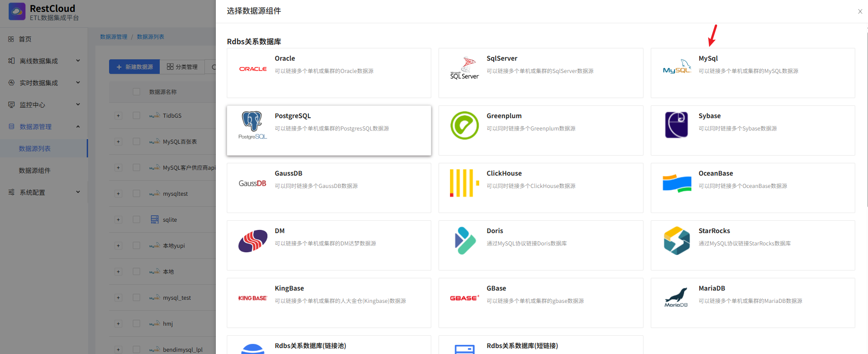This screenshot has width=868, height=354.
Task: Click the 数据源管理 database icon
Action: click(x=11, y=126)
